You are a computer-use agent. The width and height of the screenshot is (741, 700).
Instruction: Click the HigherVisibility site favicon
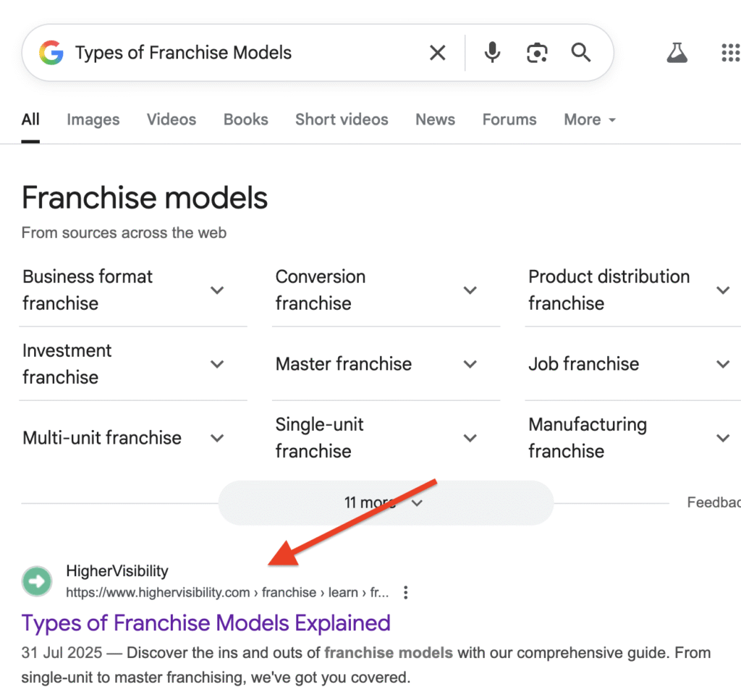(37, 581)
